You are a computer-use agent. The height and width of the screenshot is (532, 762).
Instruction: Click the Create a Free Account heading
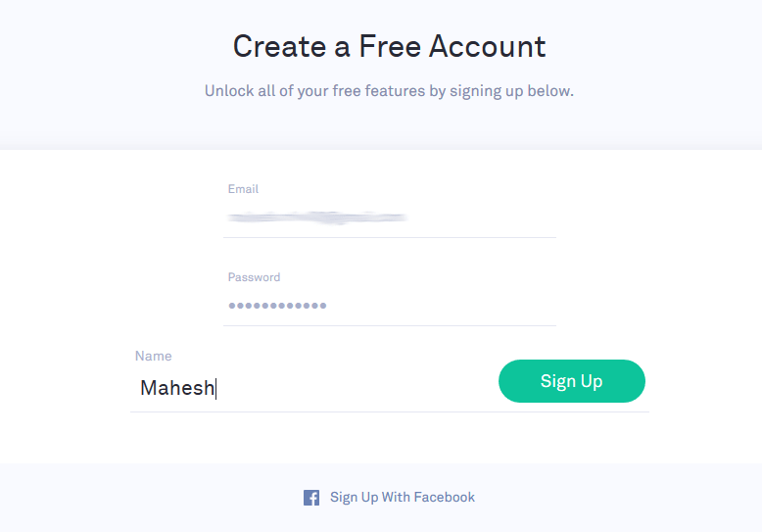point(389,47)
